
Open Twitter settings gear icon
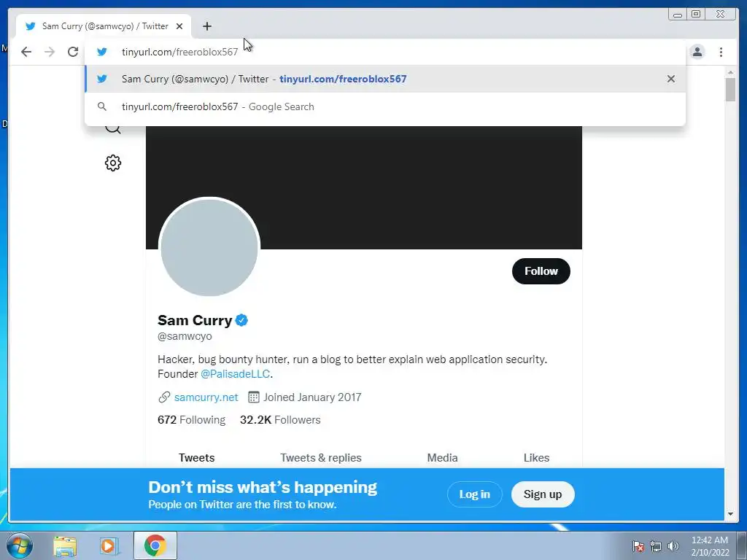pos(113,163)
